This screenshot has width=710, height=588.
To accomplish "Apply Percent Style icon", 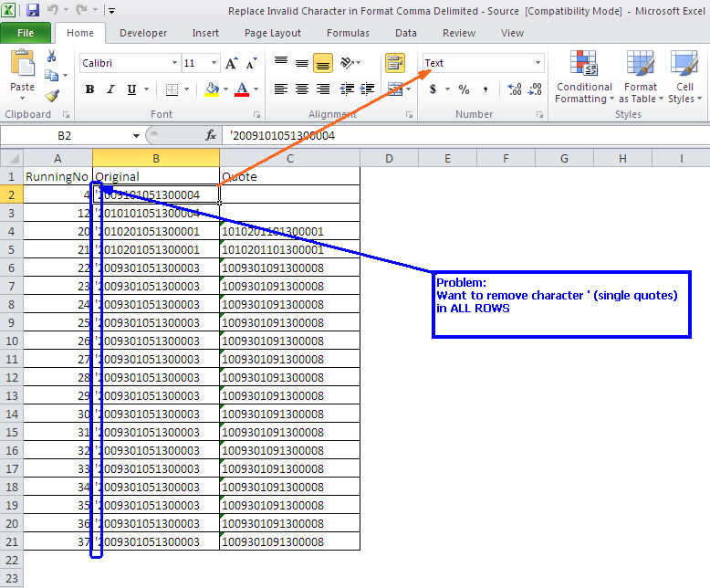I will [464, 89].
